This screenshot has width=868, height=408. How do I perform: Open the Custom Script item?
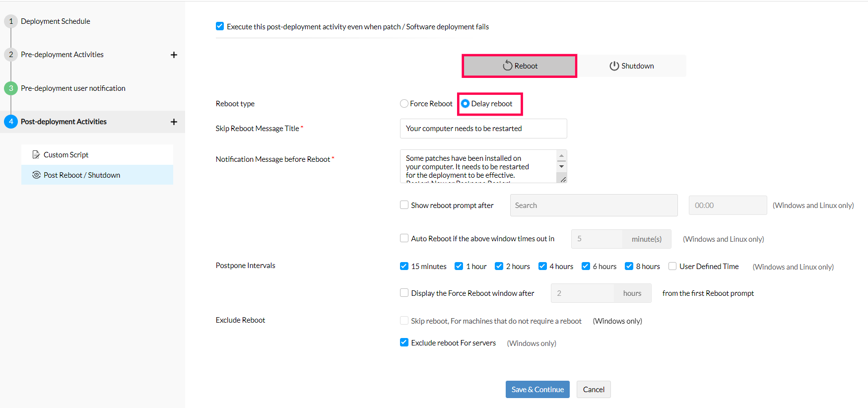click(x=66, y=155)
